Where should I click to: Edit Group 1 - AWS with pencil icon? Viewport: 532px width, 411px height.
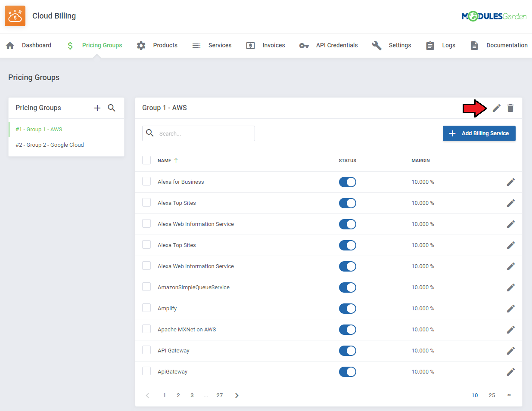(497, 108)
